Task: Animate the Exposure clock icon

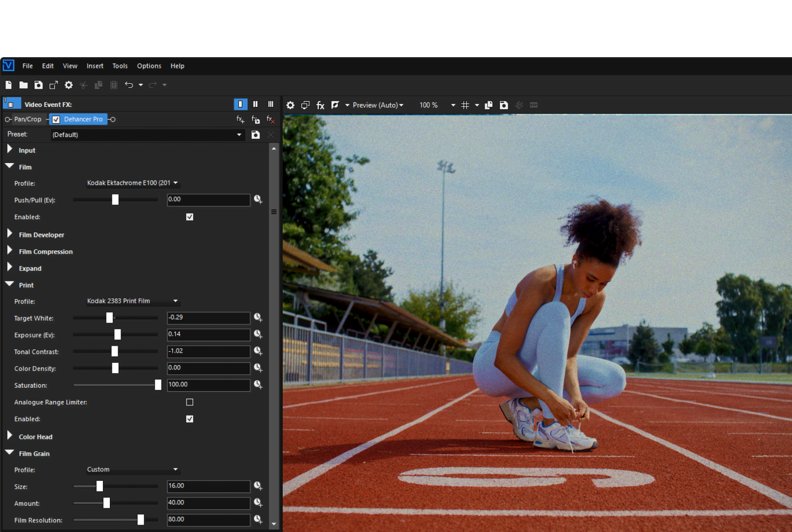Action: [258, 334]
